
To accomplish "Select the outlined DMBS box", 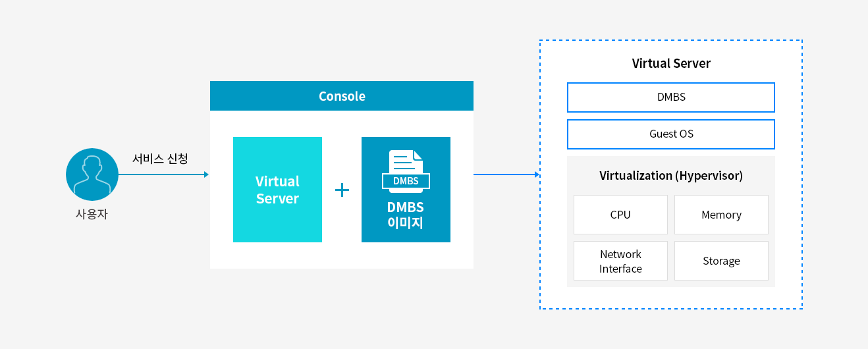I will tap(670, 97).
